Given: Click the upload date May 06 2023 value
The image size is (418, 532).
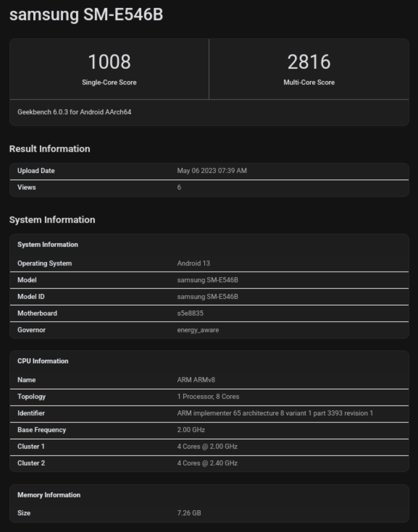Looking at the screenshot, I should 212,171.
